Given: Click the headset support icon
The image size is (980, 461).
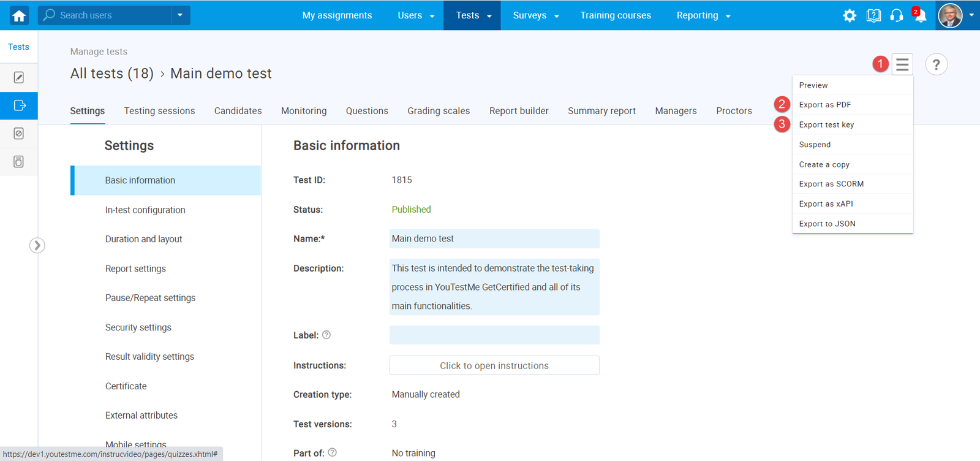Looking at the screenshot, I should coord(896,16).
